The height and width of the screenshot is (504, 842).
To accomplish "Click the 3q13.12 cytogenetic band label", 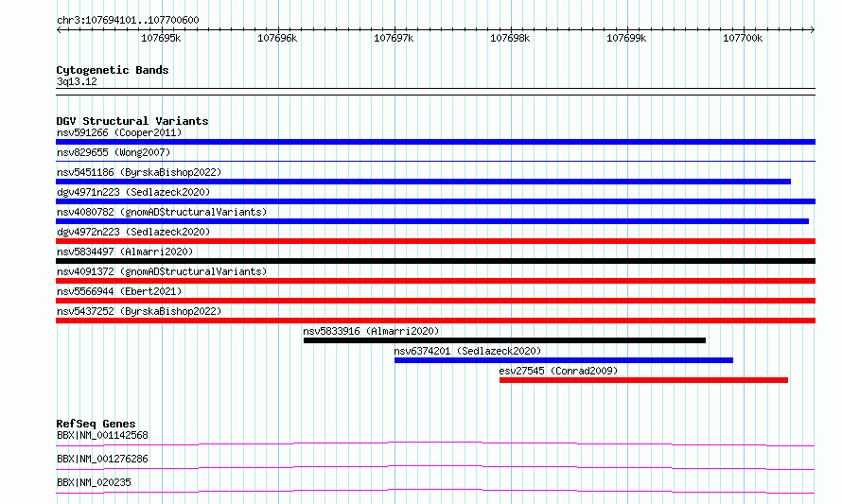I will [77, 81].
